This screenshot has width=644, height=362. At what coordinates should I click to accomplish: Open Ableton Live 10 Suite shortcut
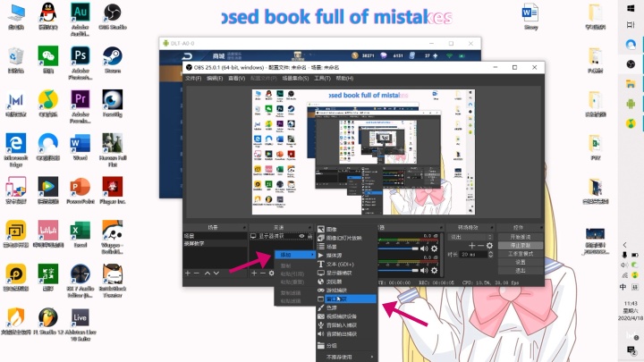tap(80, 324)
